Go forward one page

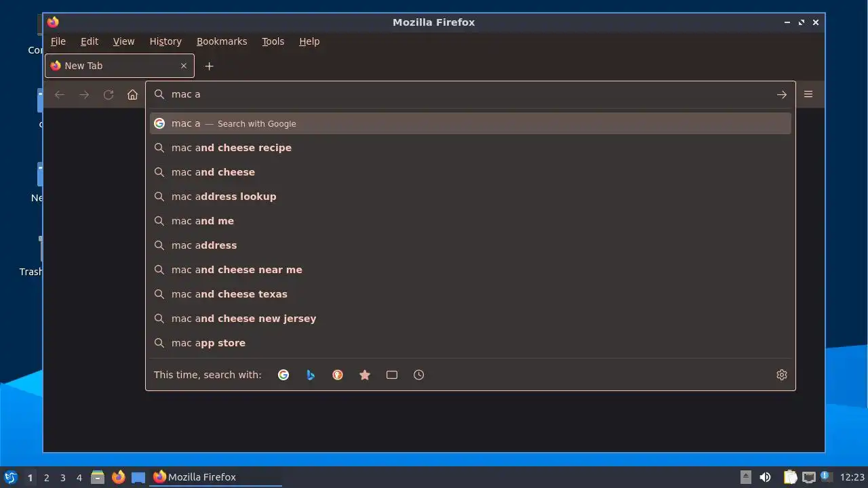[84, 95]
